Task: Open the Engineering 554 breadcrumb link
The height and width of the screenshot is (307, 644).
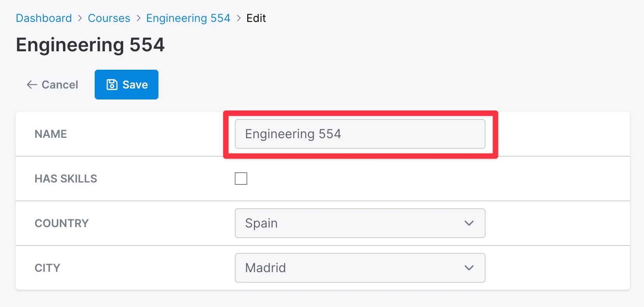Action: pos(188,18)
